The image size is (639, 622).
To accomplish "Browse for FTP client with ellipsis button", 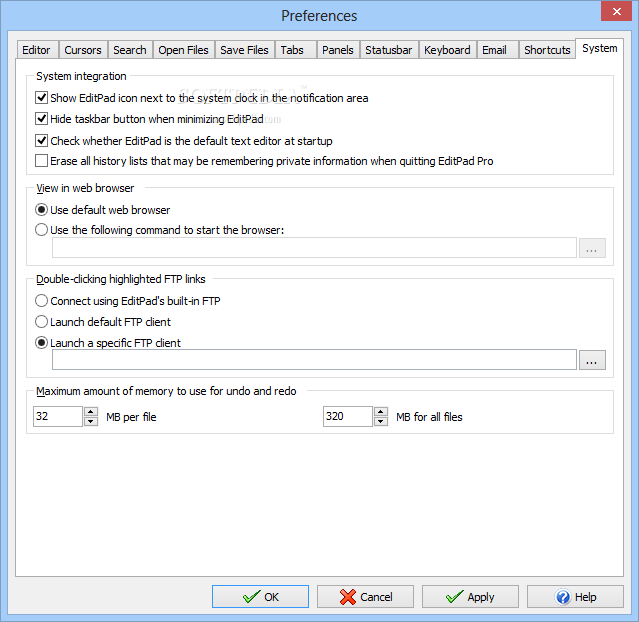I will [592, 360].
